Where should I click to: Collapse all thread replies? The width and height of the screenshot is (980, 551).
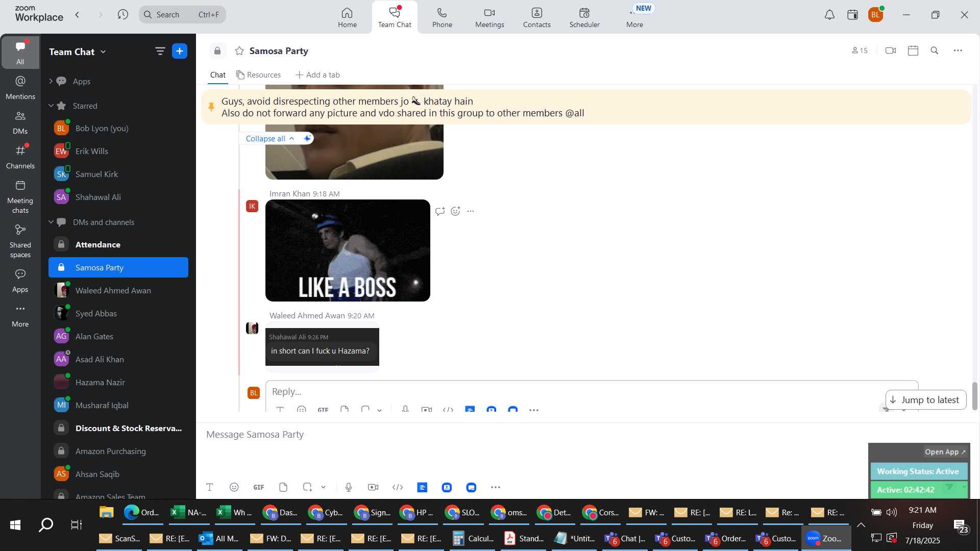pos(270,138)
